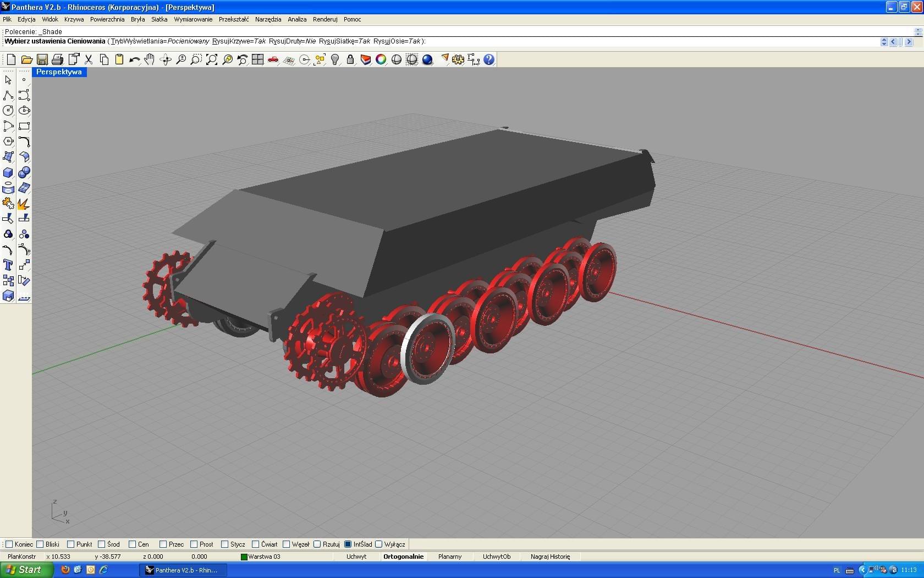Open the Edycja menu
The width and height of the screenshot is (924, 578).
[x=26, y=19]
